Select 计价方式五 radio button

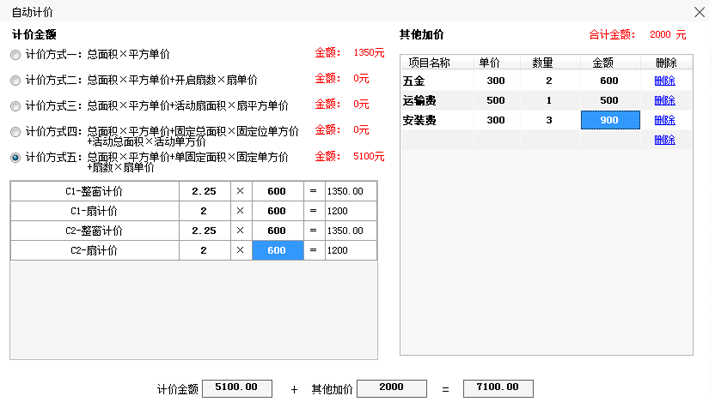pos(16,157)
